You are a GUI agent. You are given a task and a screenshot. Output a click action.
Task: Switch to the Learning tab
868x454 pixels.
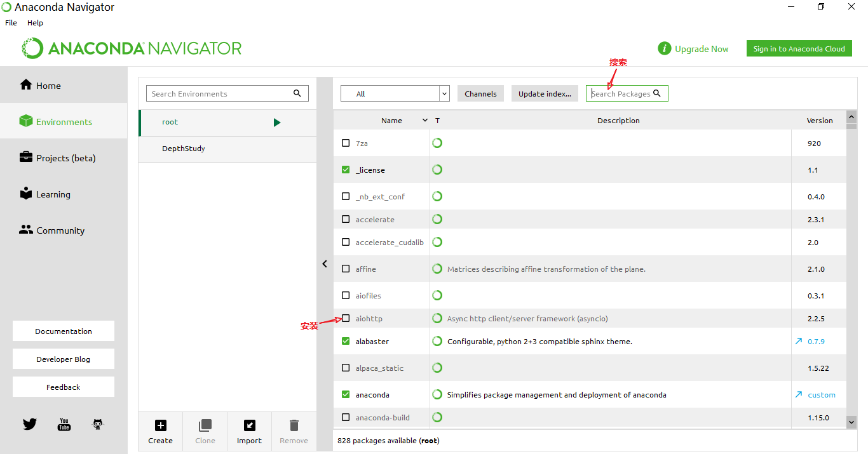[64, 194]
